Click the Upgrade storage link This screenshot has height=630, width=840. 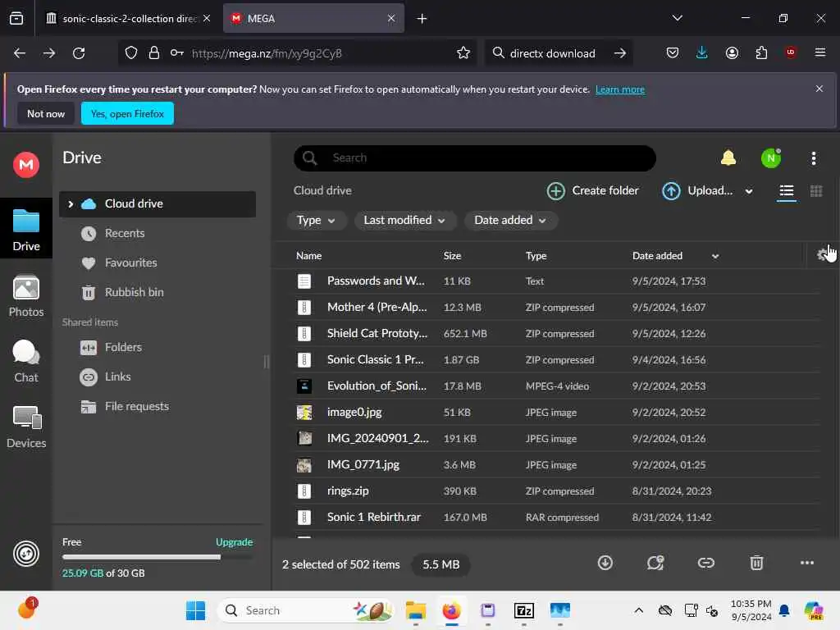coord(234,542)
